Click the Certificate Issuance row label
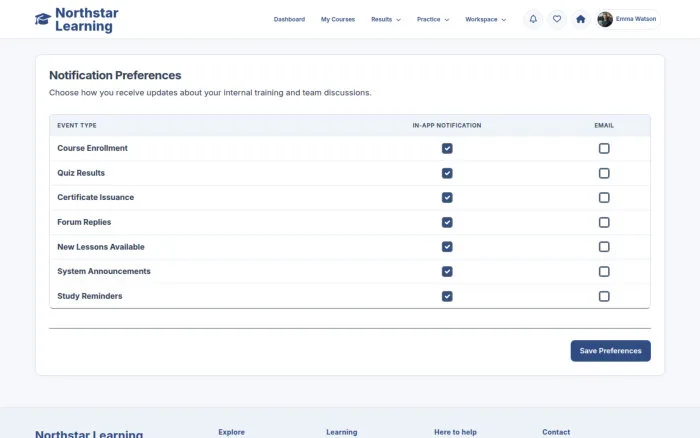 coord(96,197)
